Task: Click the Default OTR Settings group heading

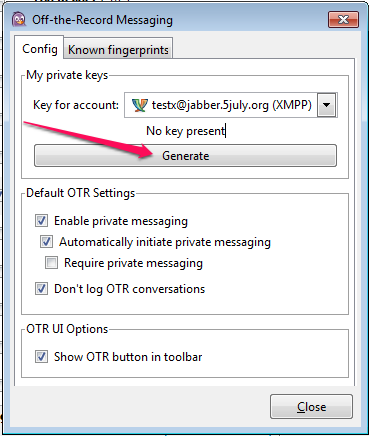Action: pyautogui.click(x=81, y=193)
